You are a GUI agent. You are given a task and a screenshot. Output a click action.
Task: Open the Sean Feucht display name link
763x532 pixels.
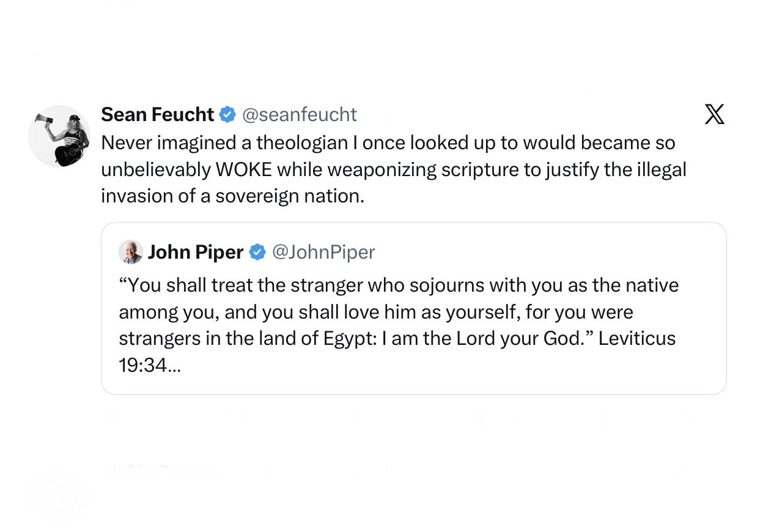coord(157,114)
